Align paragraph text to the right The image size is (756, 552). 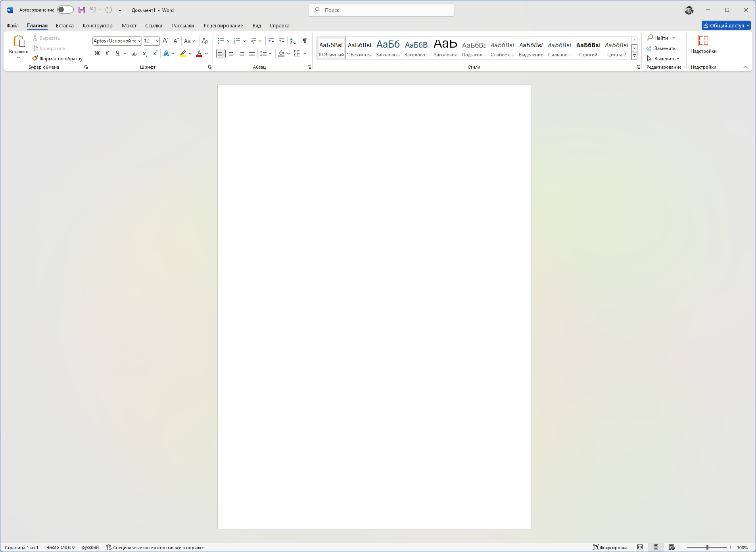[x=242, y=54]
